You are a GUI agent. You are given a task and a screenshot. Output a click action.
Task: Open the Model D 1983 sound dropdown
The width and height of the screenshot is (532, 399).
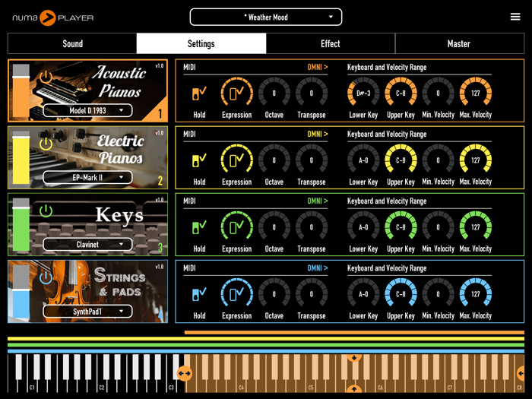coord(87,111)
